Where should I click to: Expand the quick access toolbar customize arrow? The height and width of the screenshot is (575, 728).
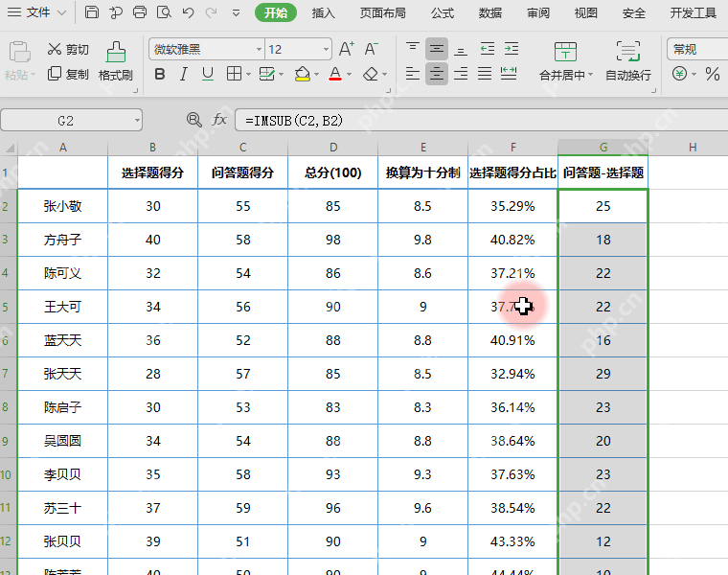[x=237, y=12]
